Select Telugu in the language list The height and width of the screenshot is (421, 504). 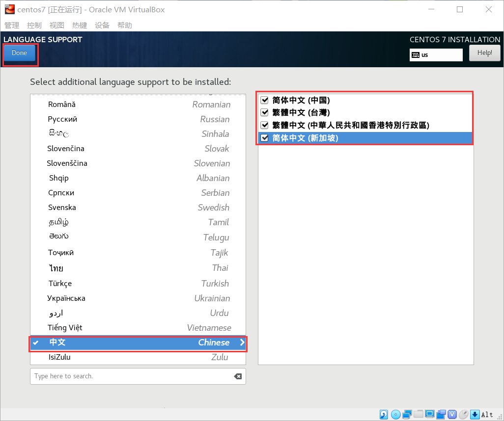(x=138, y=237)
